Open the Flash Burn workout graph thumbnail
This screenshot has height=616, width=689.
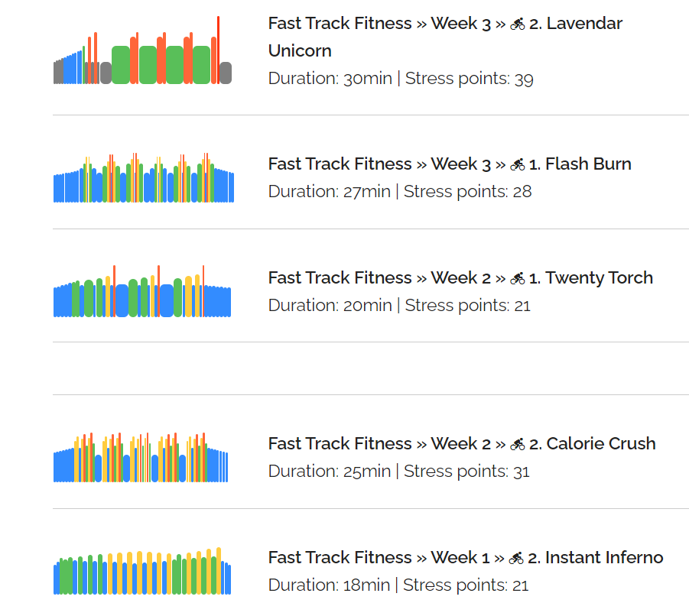pyautogui.click(x=144, y=178)
